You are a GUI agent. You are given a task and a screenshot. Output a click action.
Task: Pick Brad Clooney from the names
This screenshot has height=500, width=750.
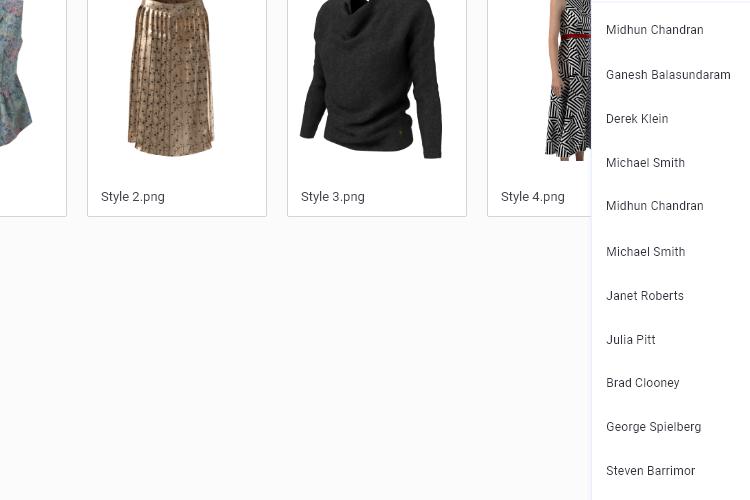pos(642,383)
